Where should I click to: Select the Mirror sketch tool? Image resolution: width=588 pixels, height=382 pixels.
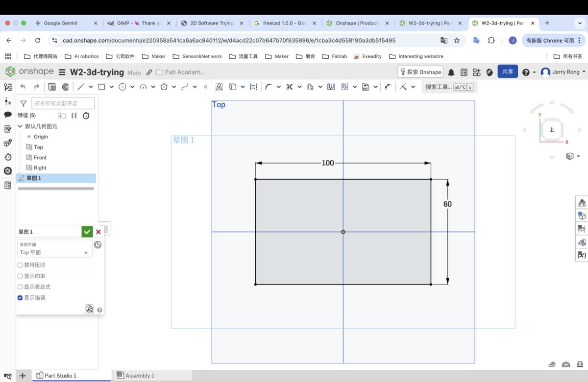(x=331, y=87)
